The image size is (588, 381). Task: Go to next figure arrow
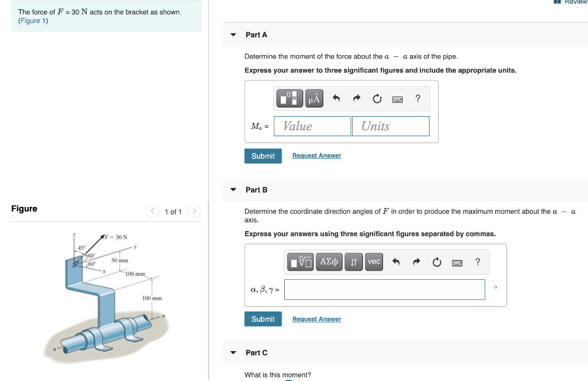pos(194,211)
